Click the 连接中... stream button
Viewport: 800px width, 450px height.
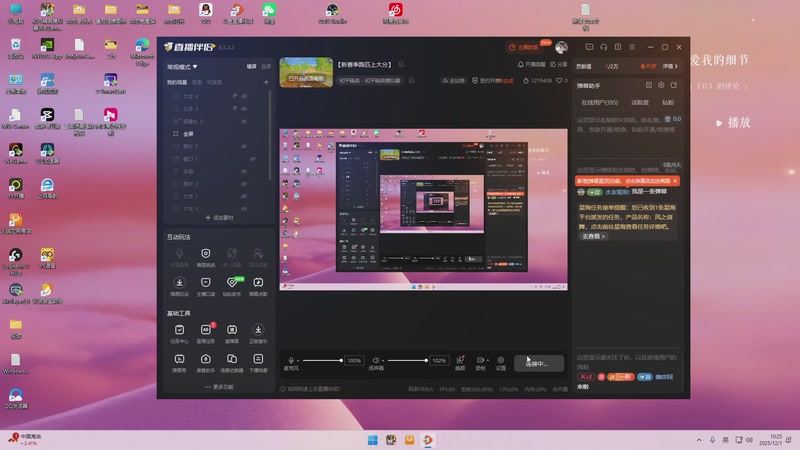point(539,363)
